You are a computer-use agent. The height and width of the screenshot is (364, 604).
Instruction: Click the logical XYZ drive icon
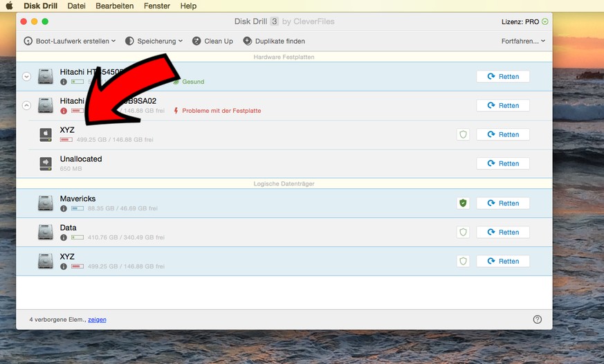click(x=46, y=261)
